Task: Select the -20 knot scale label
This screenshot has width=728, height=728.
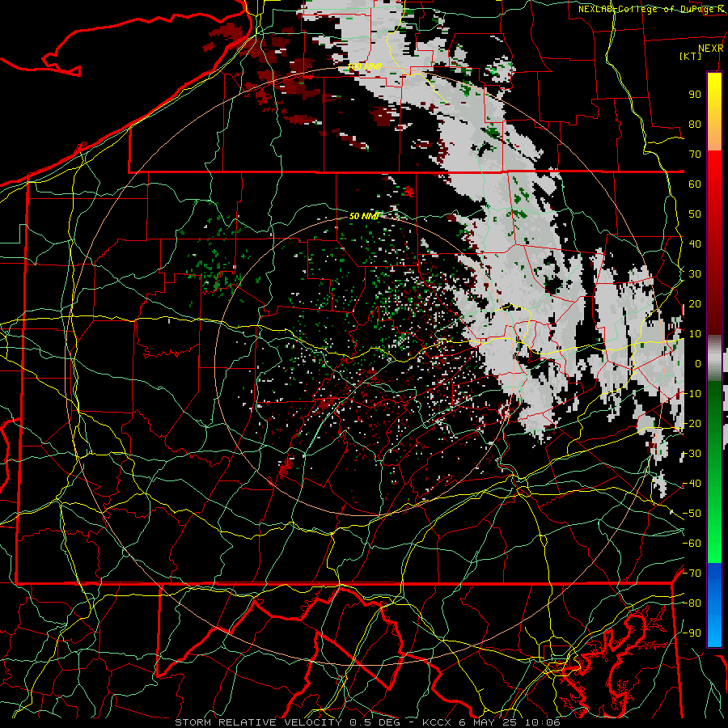Action: (692, 423)
